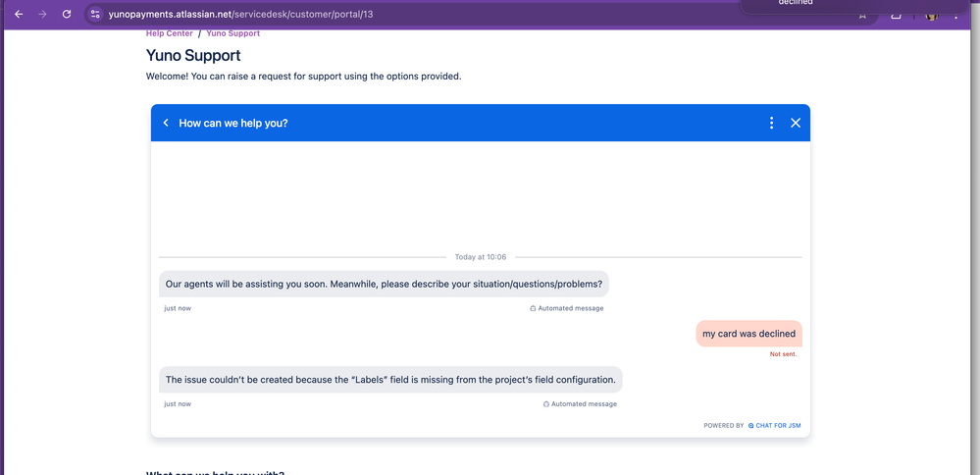Click the Automated message label under the first message
Screen dimensions: 980x475
click(567, 308)
